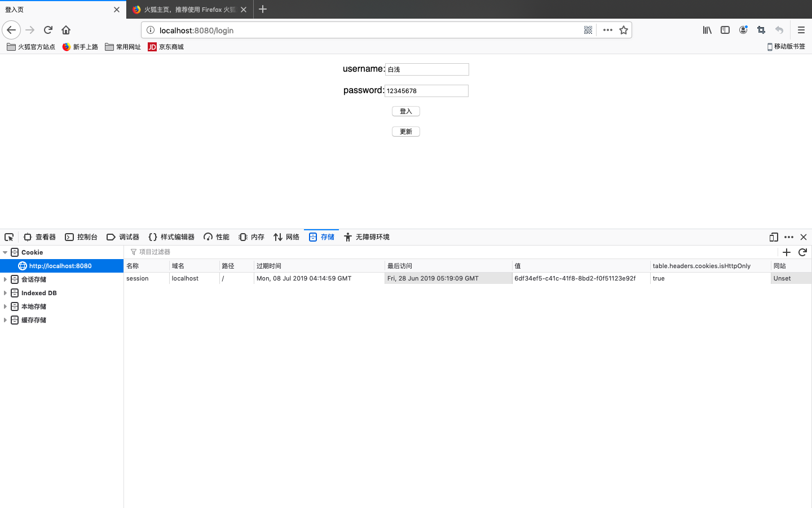Collapse the Cookie tree node
The width and height of the screenshot is (812, 508).
[x=5, y=252]
